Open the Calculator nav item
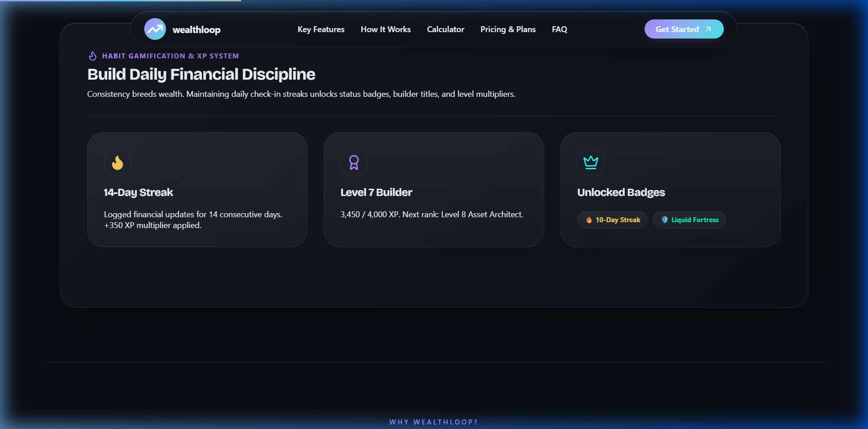Image resolution: width=868 pixels, height=429 pixels. [445, 29]
